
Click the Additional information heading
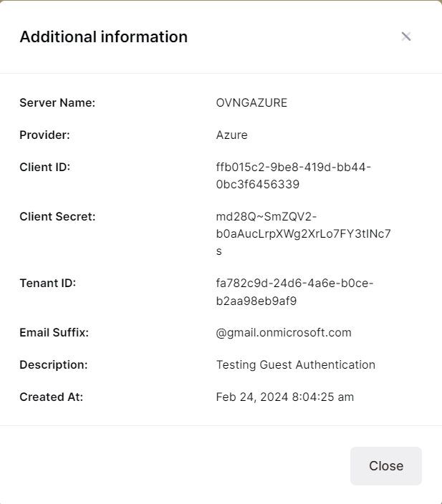coord(103,37)
